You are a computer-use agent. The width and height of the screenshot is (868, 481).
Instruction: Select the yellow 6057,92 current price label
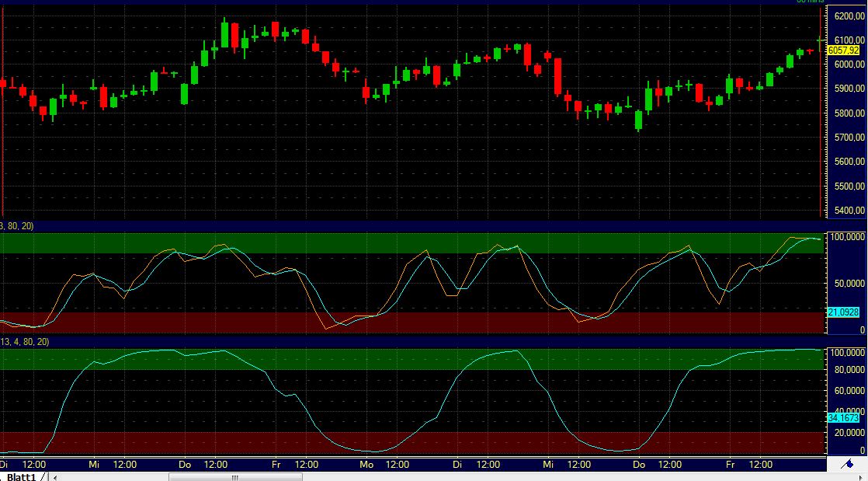[x=843, y=51]
